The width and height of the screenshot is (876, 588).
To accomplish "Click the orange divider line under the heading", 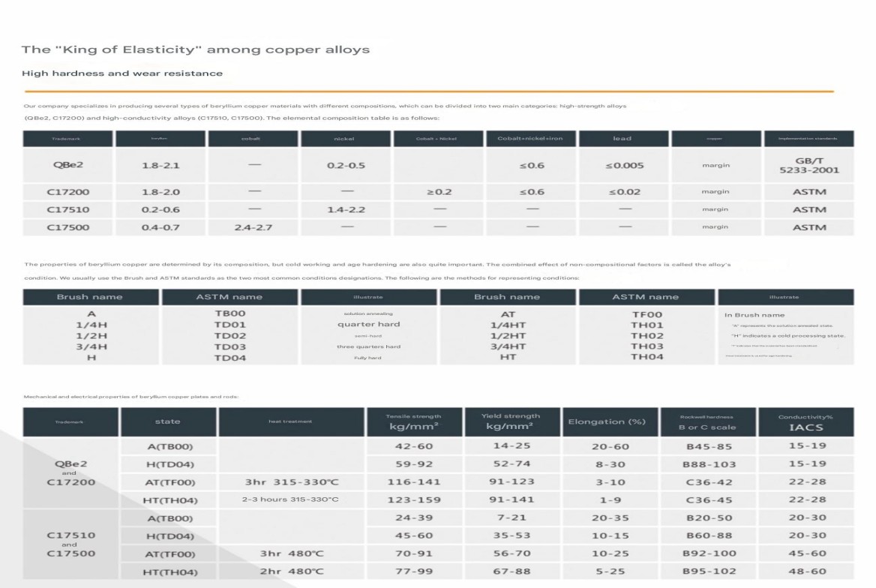I will point(427,91).
